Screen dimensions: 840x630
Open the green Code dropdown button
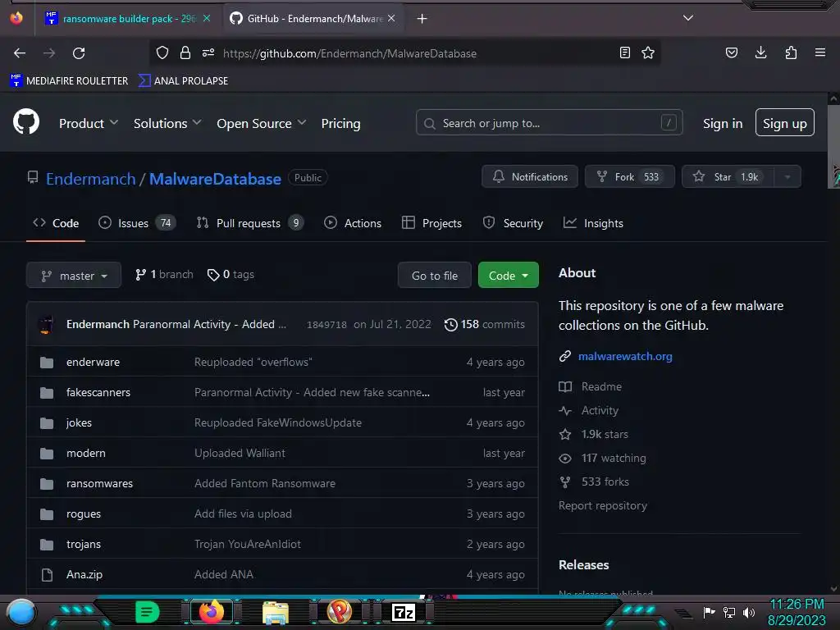click(x=509, y=276)
